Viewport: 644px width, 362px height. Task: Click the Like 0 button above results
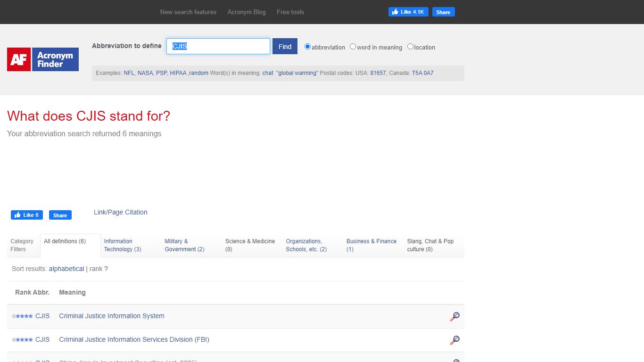27,215
